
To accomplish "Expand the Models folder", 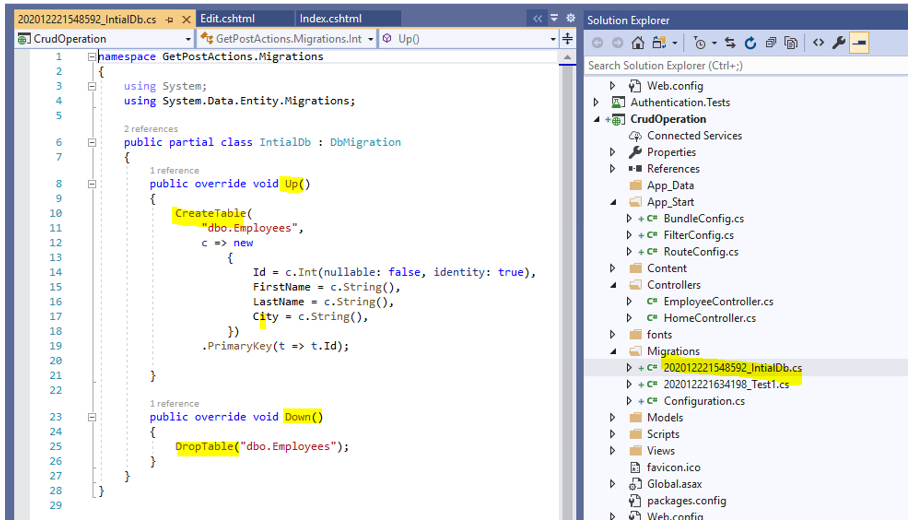I will coord(613,418).
